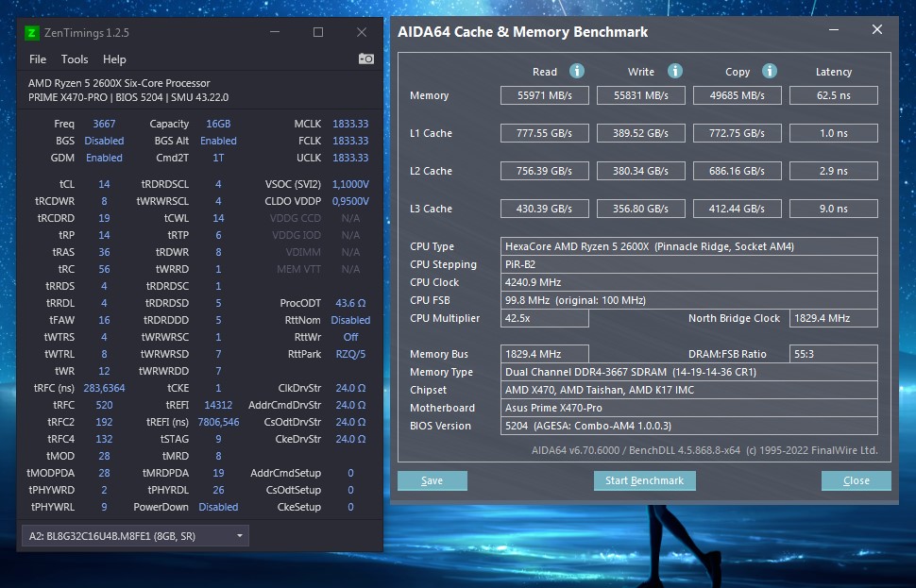
Task: Click the ZenTimings green Z app icon
Action: pyautogui.click(x=31, y=33)
